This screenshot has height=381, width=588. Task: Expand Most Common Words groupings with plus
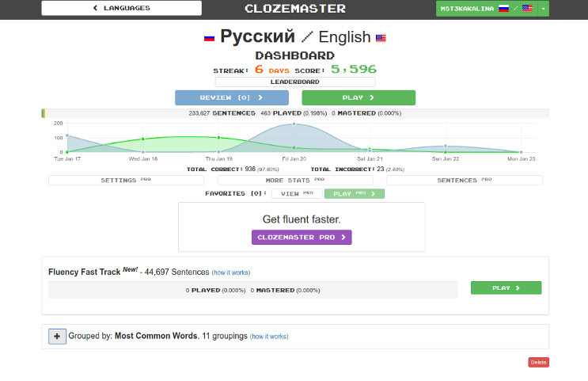[x=57, y=337]
